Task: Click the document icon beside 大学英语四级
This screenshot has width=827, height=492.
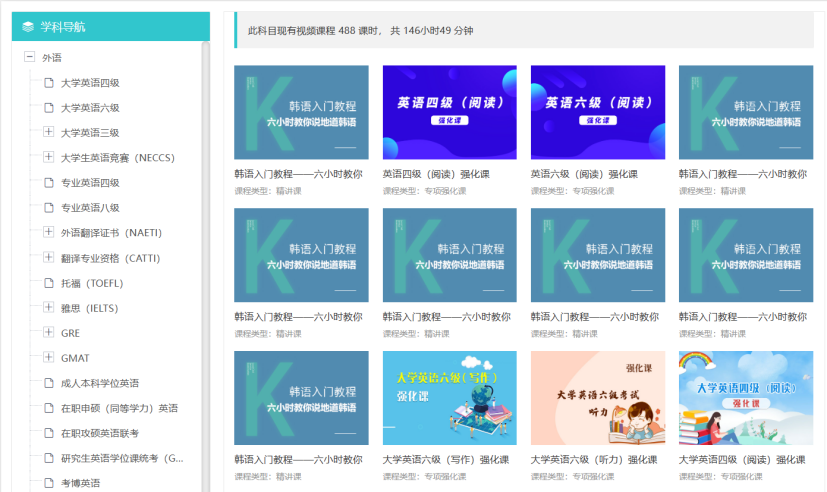Action: click(48, 83)
